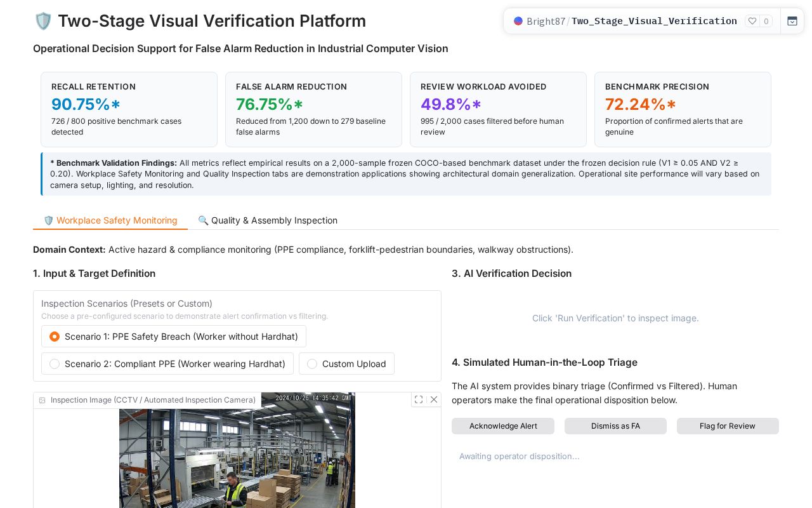Click the "Domain Context:" label
812x508 pixels.
coord(69,250)
